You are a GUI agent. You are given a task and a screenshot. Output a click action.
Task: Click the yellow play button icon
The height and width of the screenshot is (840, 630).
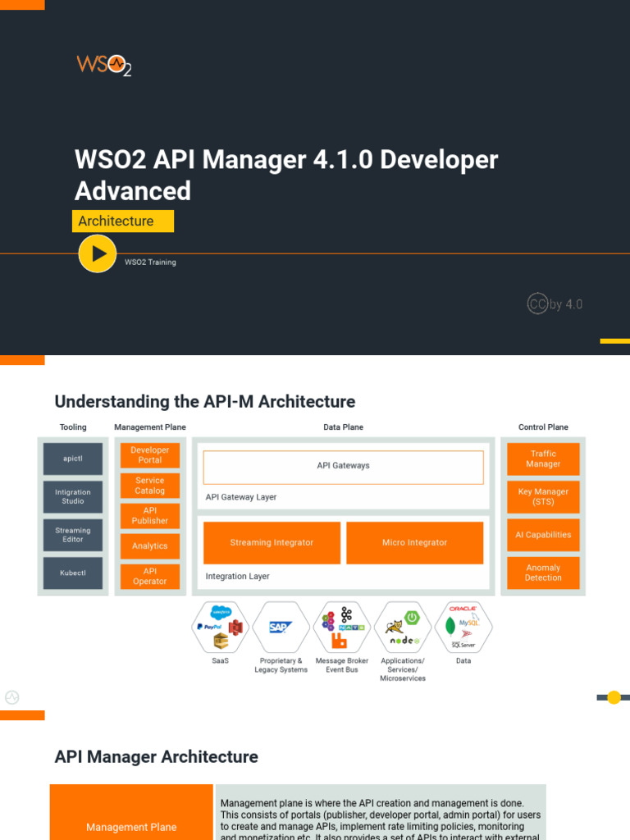98,253
